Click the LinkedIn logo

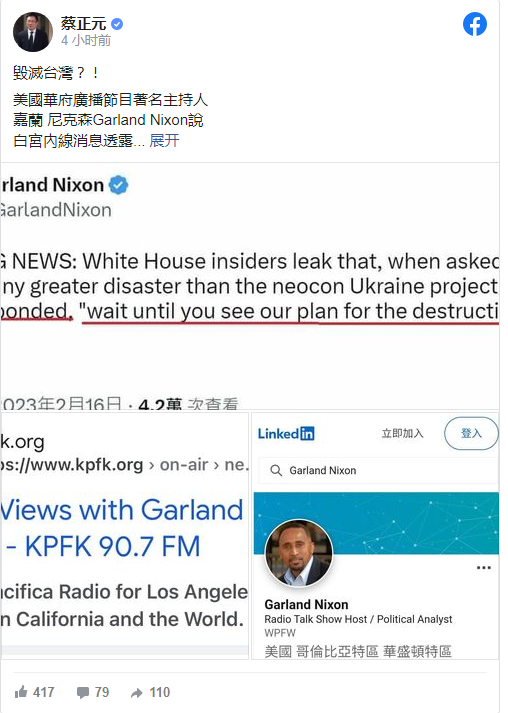[x=286, y=434]
